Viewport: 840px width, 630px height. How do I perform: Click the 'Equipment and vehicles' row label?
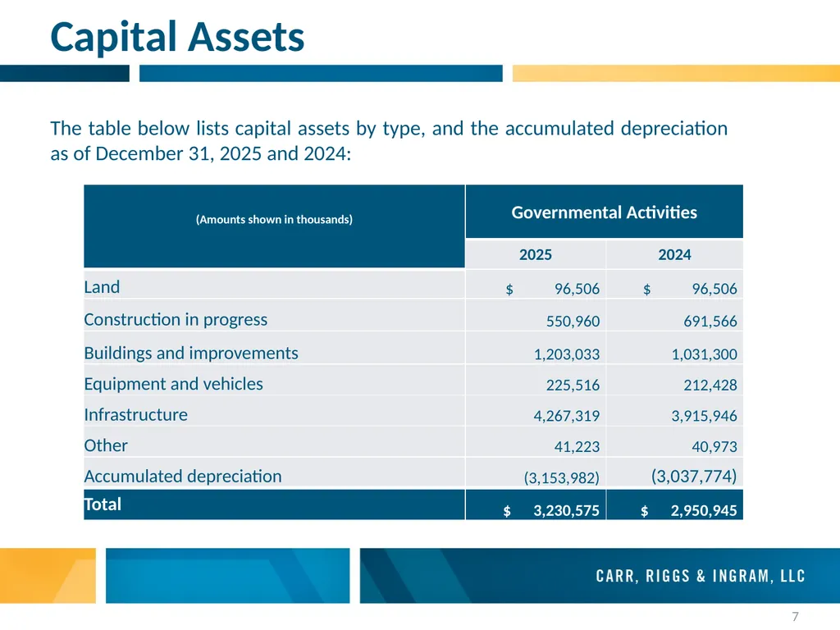[174, 384]
